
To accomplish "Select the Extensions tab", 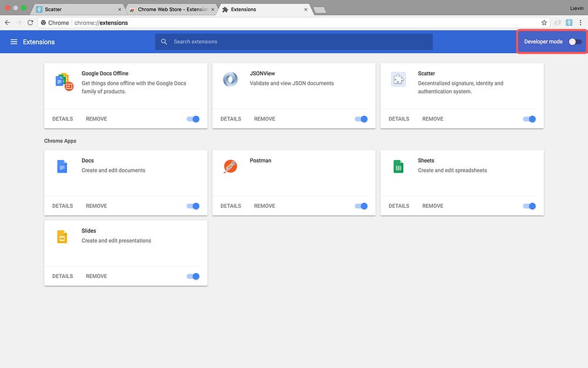I will pyautogui.click(x=265, y=9).
